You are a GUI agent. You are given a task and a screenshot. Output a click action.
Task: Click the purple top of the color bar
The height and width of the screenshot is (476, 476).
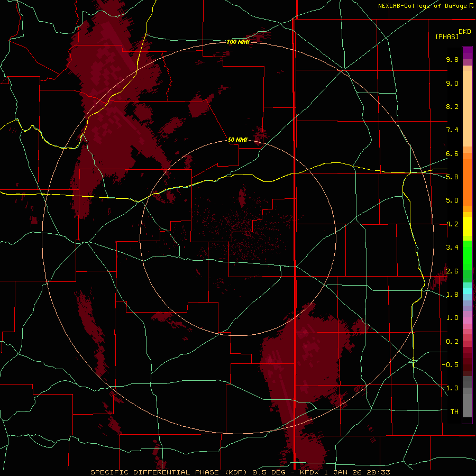click(x=467, y=53)
